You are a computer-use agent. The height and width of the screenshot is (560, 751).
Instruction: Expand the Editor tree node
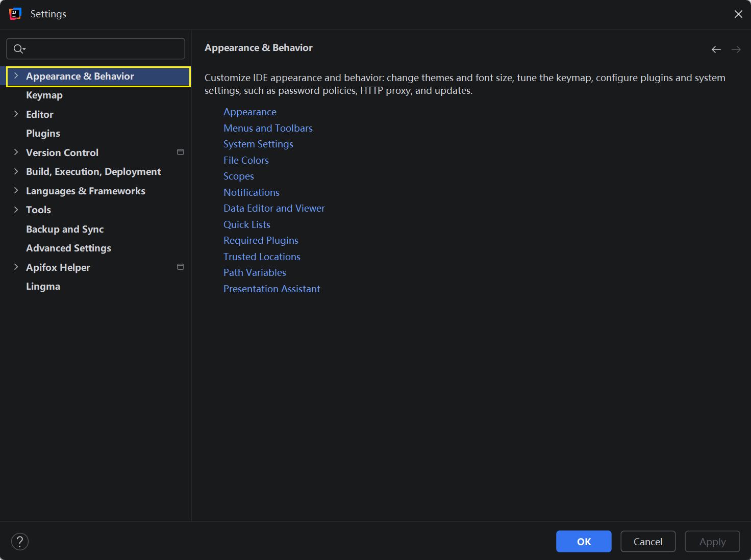tap(16, 114)
